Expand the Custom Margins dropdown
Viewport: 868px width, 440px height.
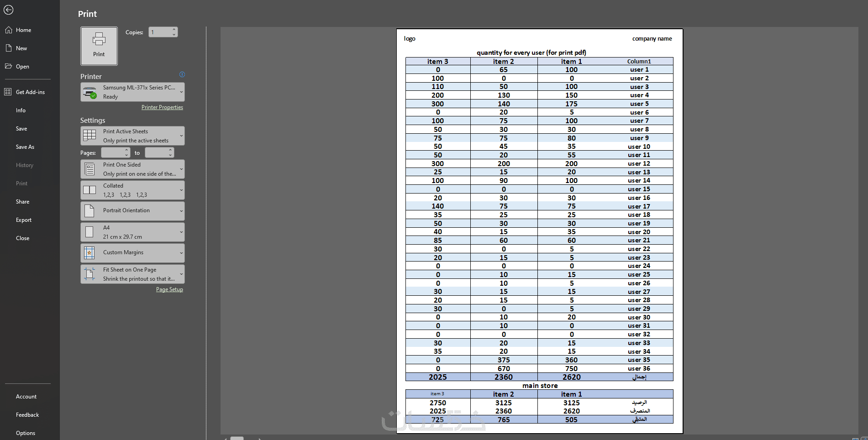(133, 253)
